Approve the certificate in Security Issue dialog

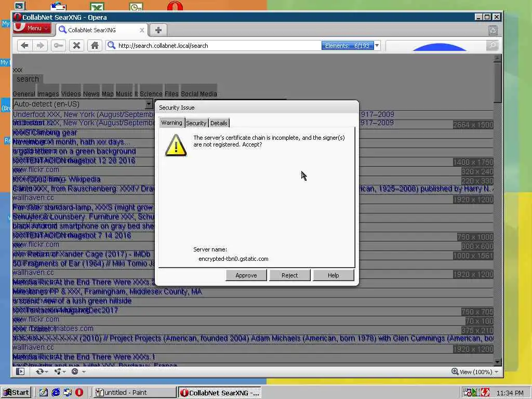246,275
